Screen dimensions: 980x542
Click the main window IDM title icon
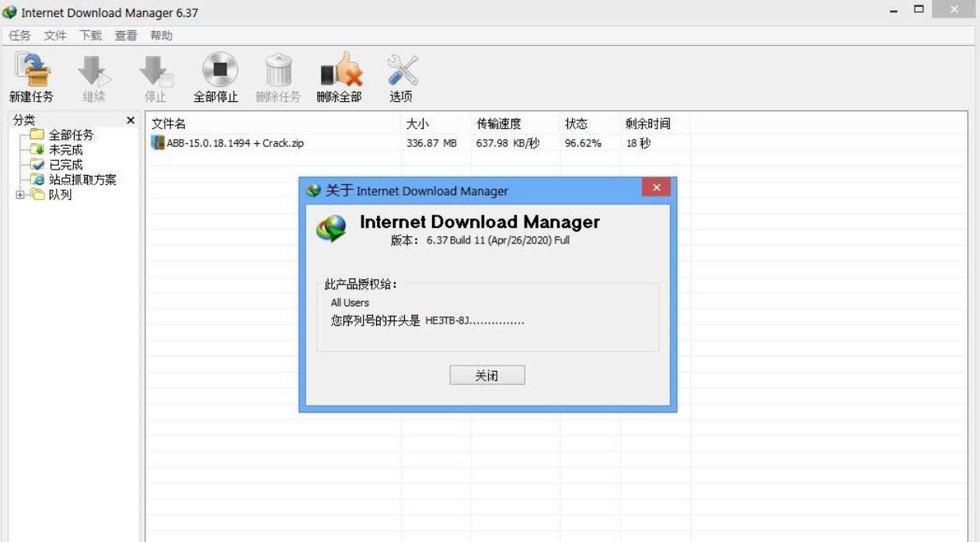click(9, 13)
